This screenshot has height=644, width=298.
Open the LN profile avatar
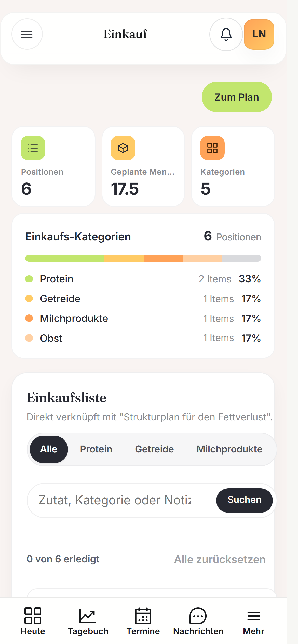click(259, 34)
